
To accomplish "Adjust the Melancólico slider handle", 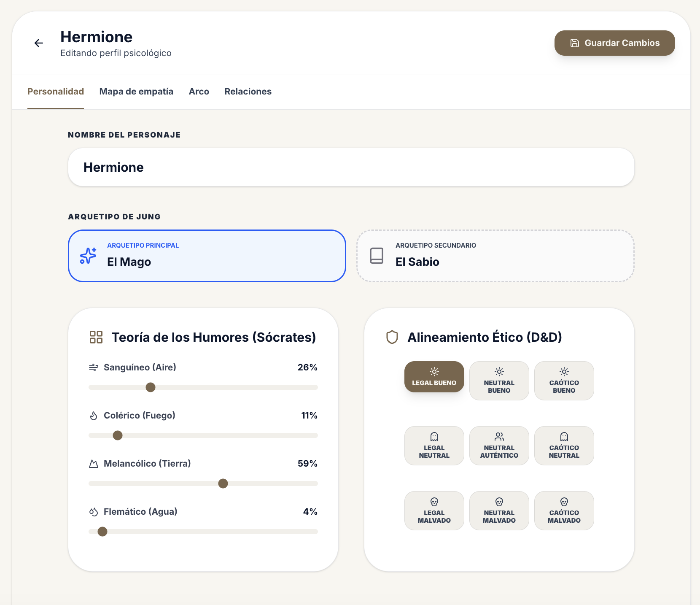I will click(223, 483).
